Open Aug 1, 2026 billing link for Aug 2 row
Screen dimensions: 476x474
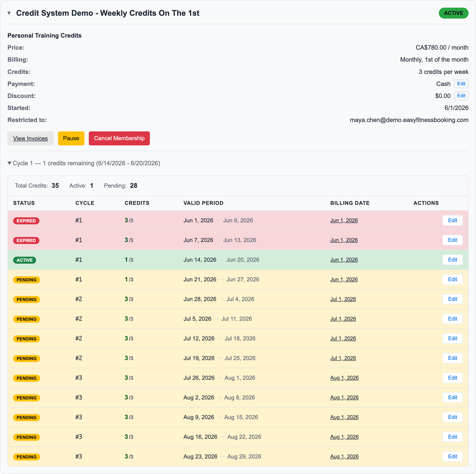pos(345,398)
